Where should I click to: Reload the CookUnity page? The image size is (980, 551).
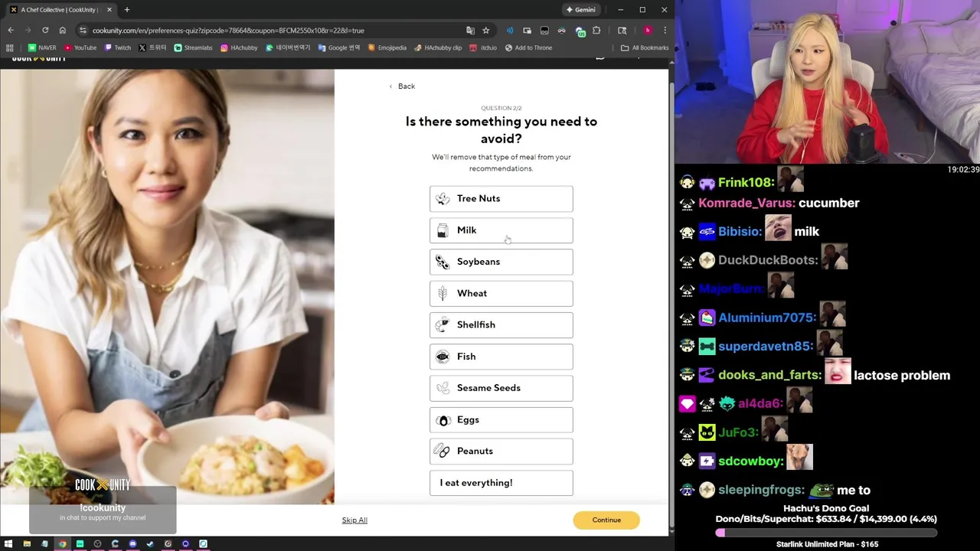click(45, 31)
